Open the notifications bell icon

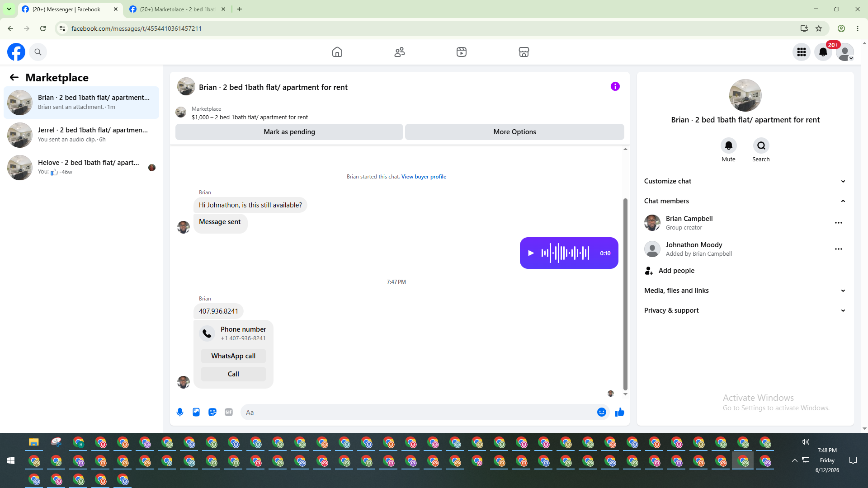pyautogui.click(x=823, y=52)
